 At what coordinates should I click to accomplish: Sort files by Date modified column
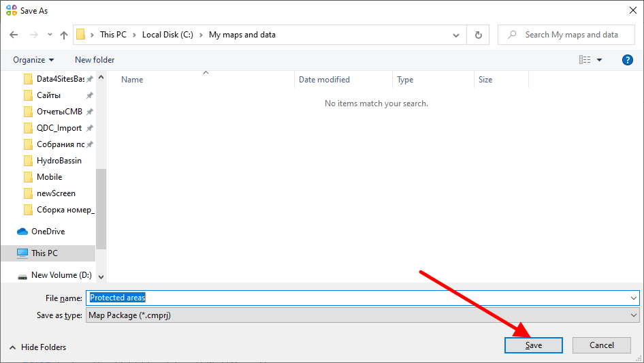click(x=324, y=80)
